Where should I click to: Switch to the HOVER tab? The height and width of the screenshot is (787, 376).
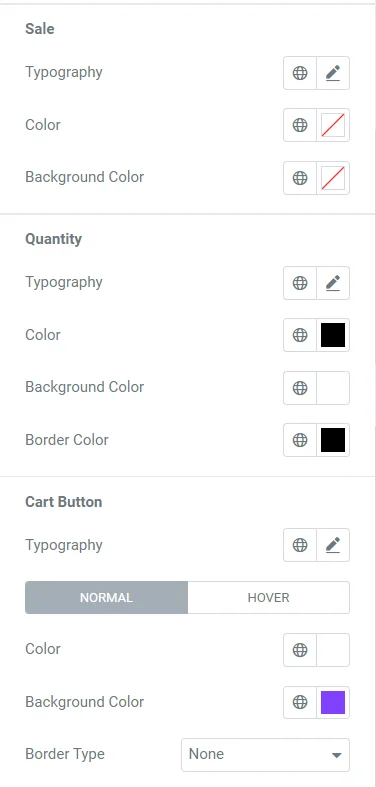click(x=269, y=598)
